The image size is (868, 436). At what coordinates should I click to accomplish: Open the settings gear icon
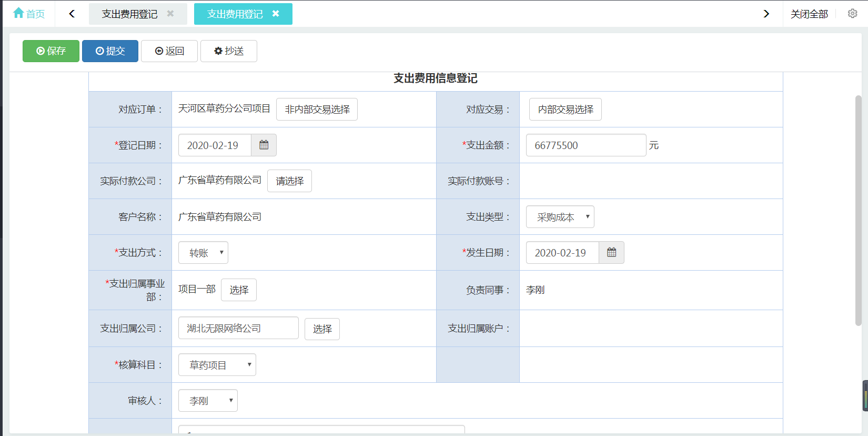click(x=852, y=14)
